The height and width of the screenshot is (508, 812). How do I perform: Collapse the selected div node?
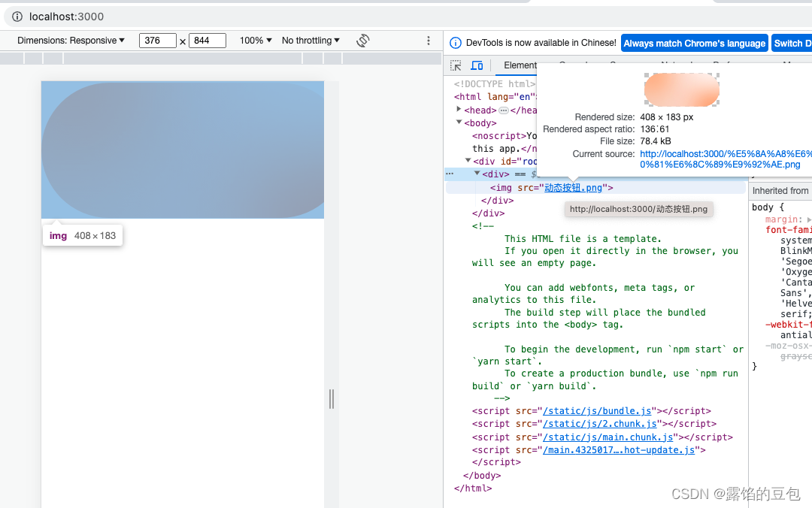[x=477, y=174]
